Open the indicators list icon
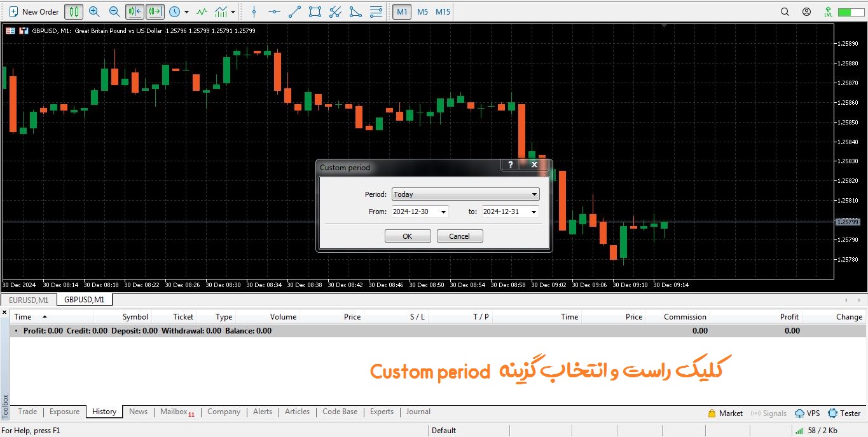The height and width of the screenshot is (437, 868). tap(202, 11)
